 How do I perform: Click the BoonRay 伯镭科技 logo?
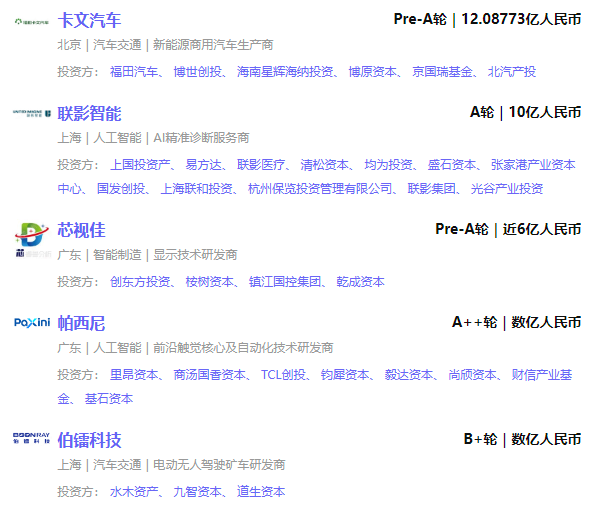click(31, 438)
